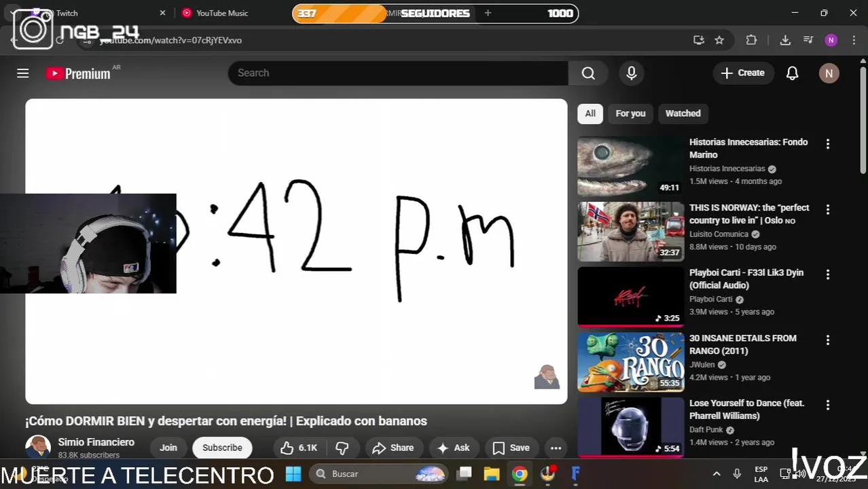This screenshot has width=868, height=489.
Task: Select the Watched filter chip
Action: pyautogui.click(x=683, y=113)
